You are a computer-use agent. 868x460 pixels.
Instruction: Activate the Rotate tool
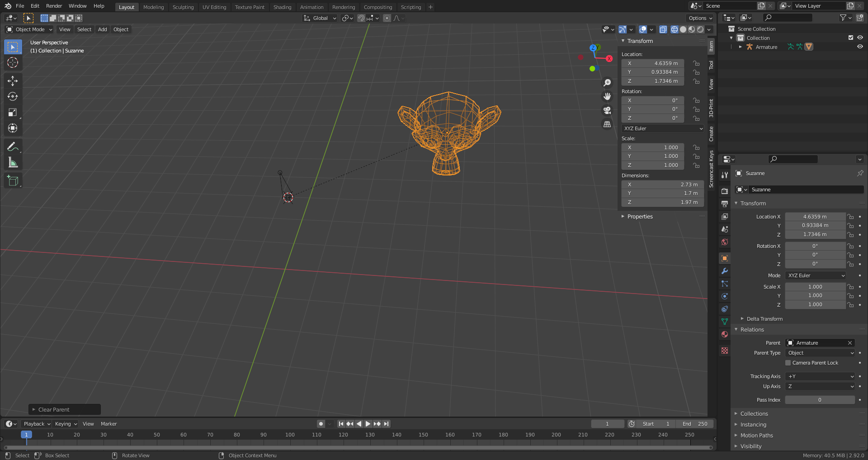coord(13,96)
